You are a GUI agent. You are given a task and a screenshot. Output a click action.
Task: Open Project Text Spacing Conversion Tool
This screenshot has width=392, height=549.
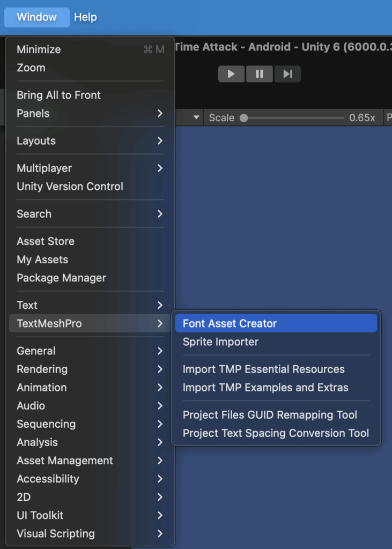click(x=276, y=433)
